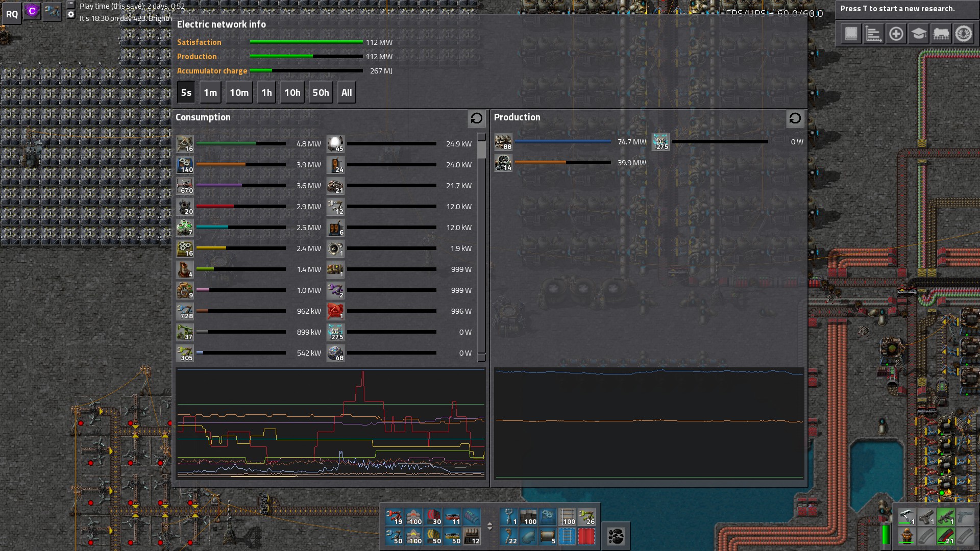Image resolution: width=980 pixels, height=551 pixels.
Task: Select blue inserter in quickbar, count 50
Action: 394,536
